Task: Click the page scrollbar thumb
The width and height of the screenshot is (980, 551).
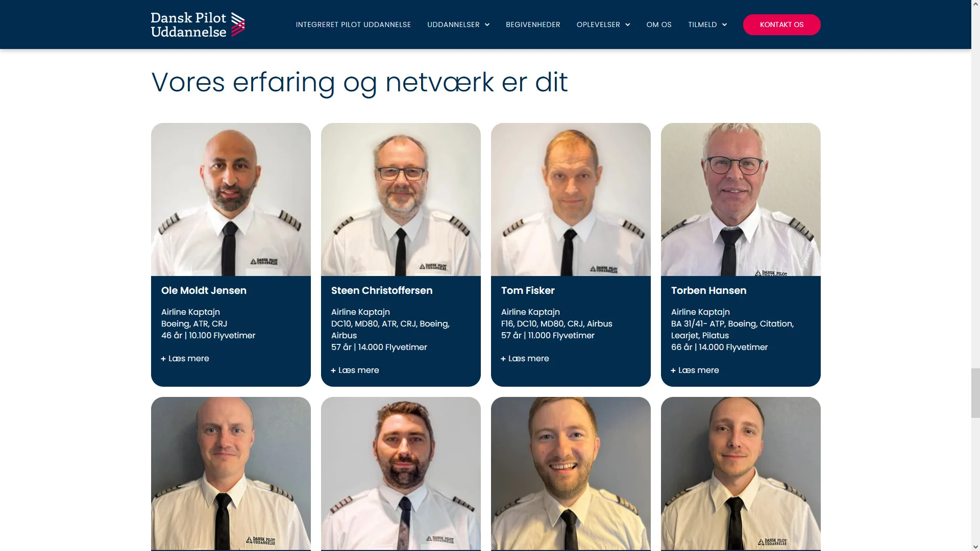Action: click(x=975, y=393)
